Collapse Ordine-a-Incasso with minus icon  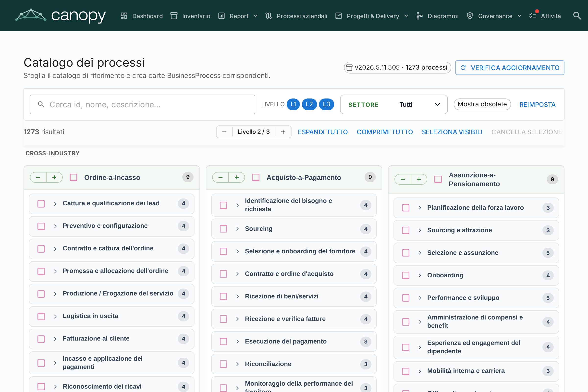click(38, 177)
